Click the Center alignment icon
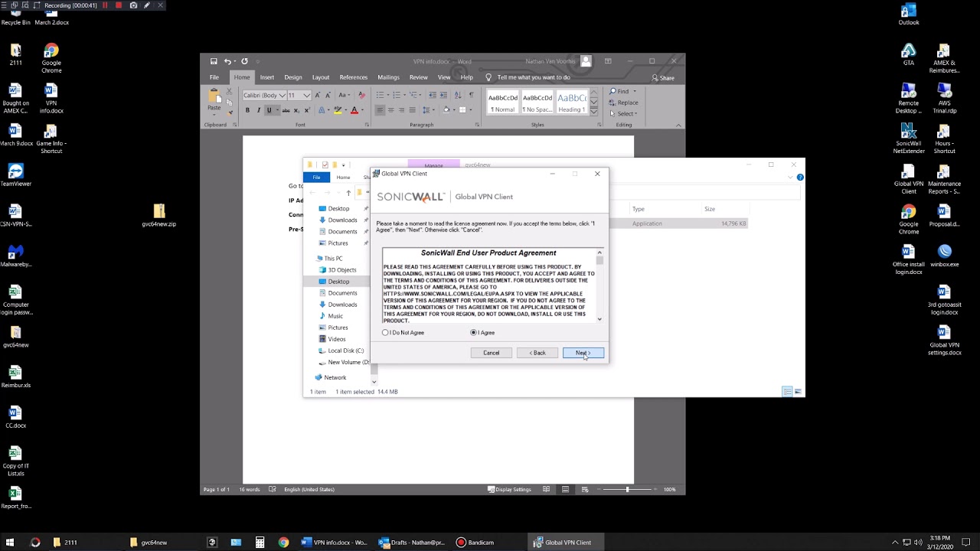The image size is (980, 551). pyautogui.click(x=391, y=110)
